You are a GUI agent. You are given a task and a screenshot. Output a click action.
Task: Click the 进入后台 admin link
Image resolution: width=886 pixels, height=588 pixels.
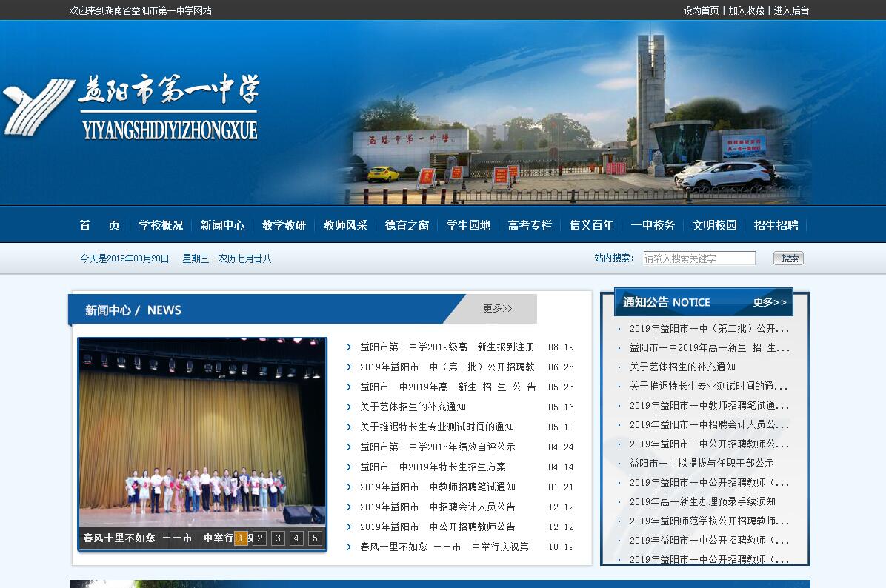pyautogui.click(x=791, y=10)
